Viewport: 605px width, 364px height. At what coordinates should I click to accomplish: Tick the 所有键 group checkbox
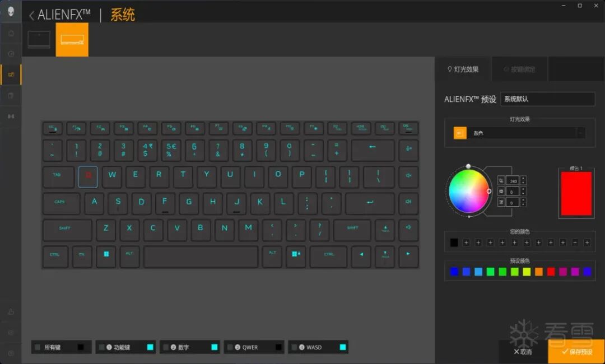(38, 347)
